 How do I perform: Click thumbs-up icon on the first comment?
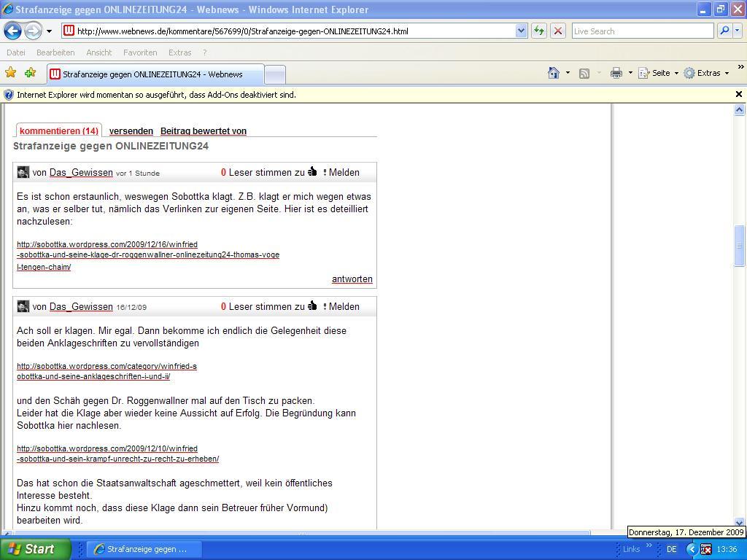tap(312, 172)
